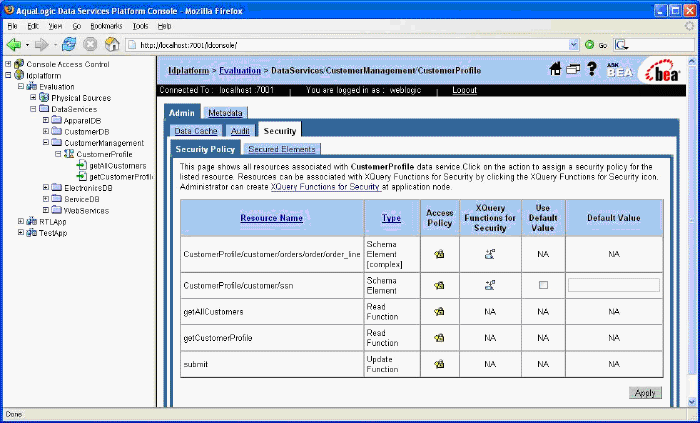Click the Default Value field for ssn

614,285
